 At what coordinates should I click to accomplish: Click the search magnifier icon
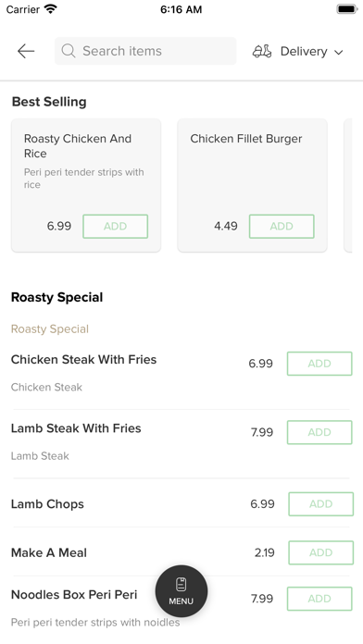coord(69,51)
